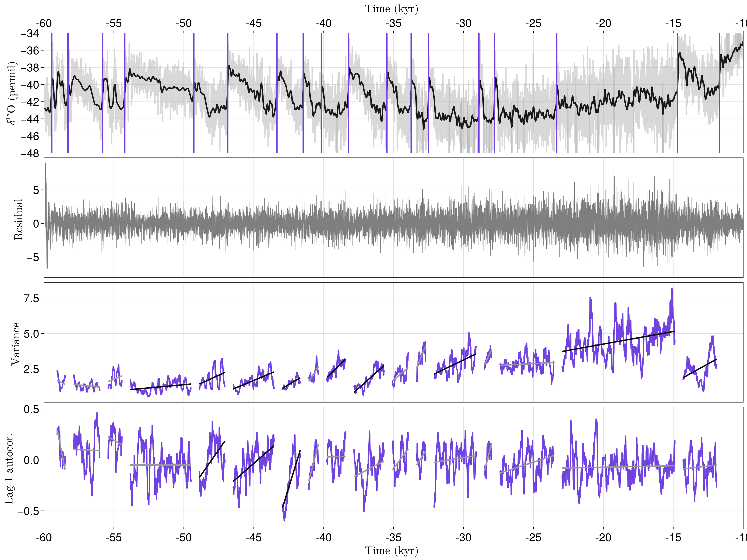This screenshot has width=747, height=560.
Task: Click the -5 tick on the Residual axis
Action: [x=33, y=257]
